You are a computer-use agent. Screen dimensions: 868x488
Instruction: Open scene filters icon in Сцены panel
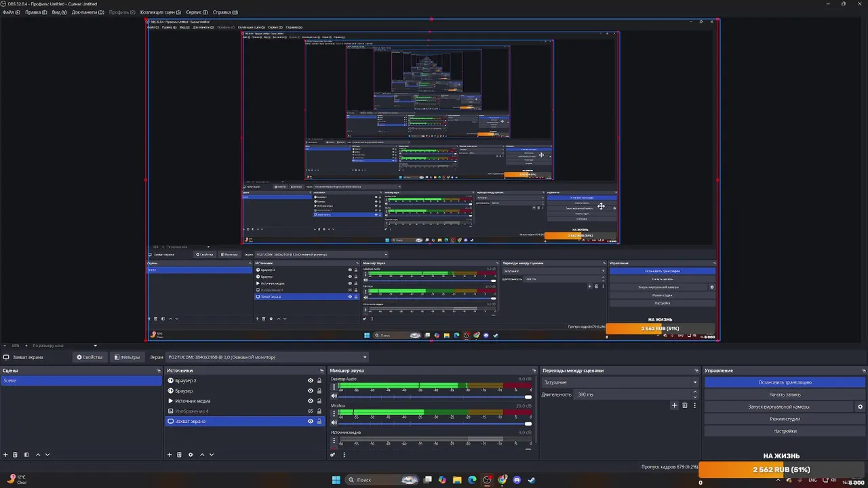(26, 455)
